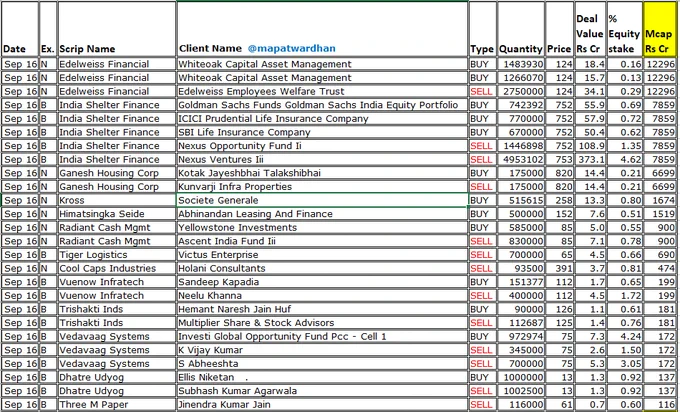Select quantity 4953102 cell

[x=521, y=160]
